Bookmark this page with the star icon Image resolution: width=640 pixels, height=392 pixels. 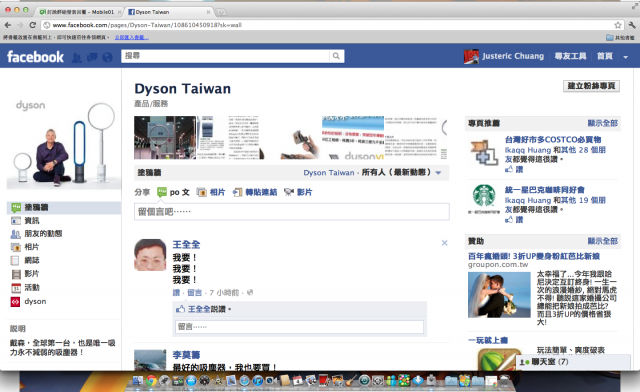click(x=618, y=25)
